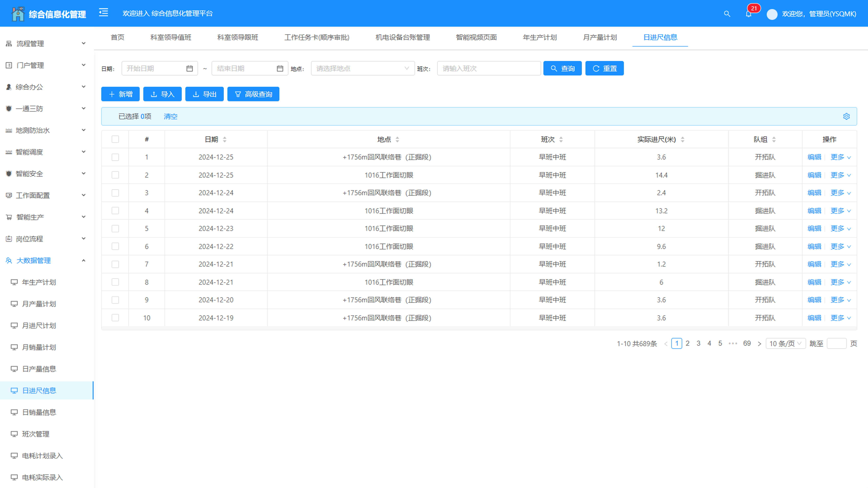Click monitor icon beside 月产量计划 sidebar item

tap(14, 304)
